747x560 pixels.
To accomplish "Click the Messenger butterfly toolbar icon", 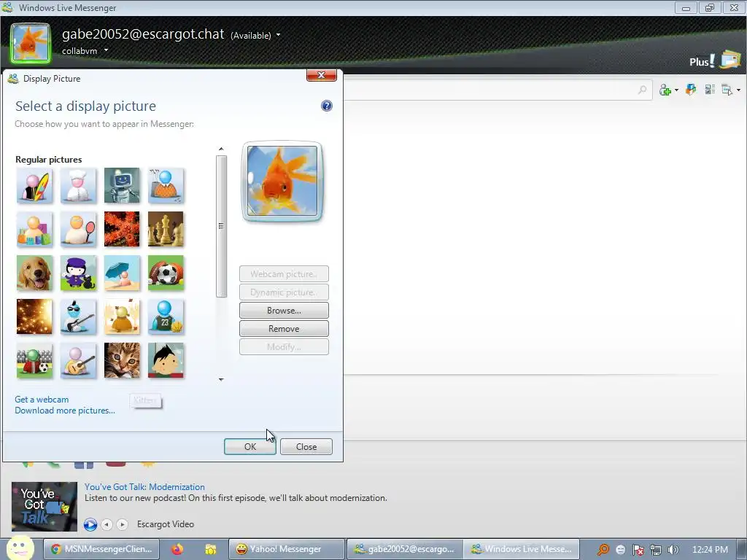I will (691, 89).
